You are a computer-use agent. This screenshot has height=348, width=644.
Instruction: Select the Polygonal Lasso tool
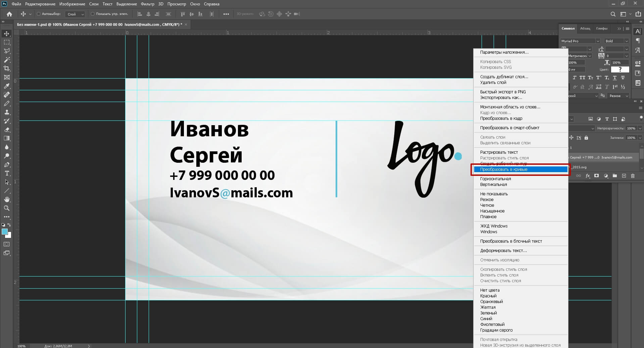point(6,51)
